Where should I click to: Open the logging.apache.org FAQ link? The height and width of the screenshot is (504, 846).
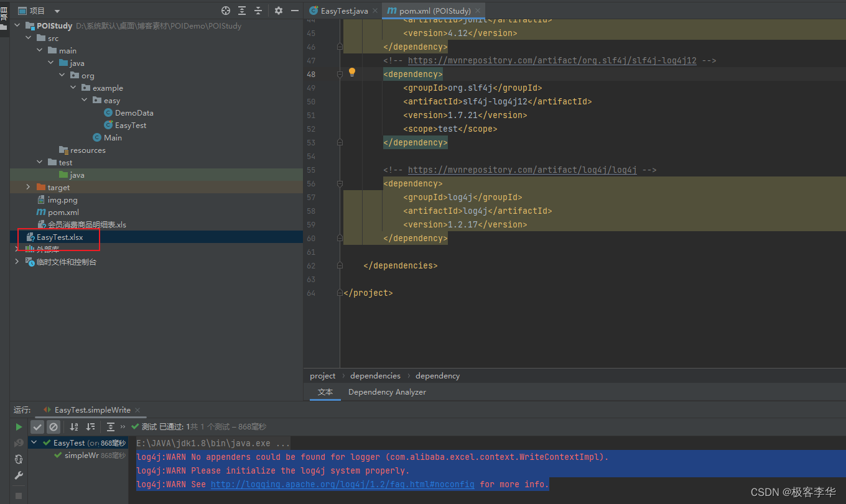pos(342,484)
